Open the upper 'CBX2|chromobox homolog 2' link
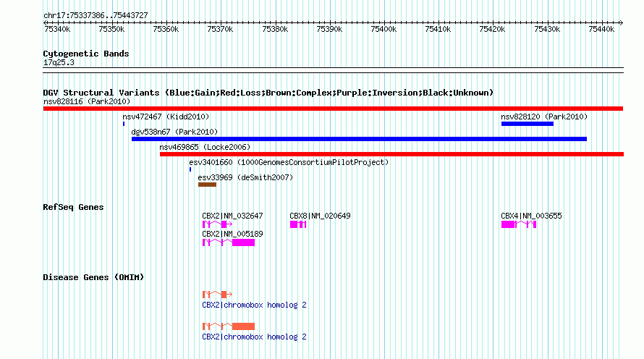Image resolution: width=644 pixels, height=359 pixels. pyautogui.click(x=254, y=305)
